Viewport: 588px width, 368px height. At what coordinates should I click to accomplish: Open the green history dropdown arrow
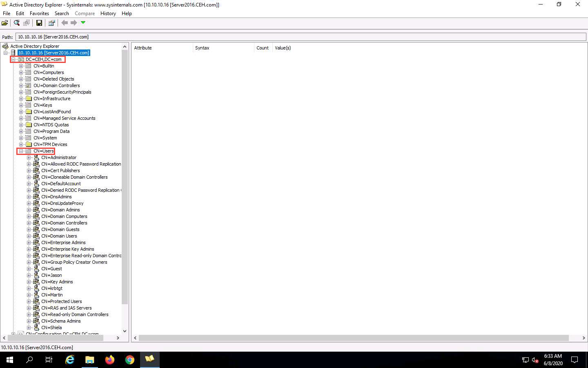click(83, 22)
